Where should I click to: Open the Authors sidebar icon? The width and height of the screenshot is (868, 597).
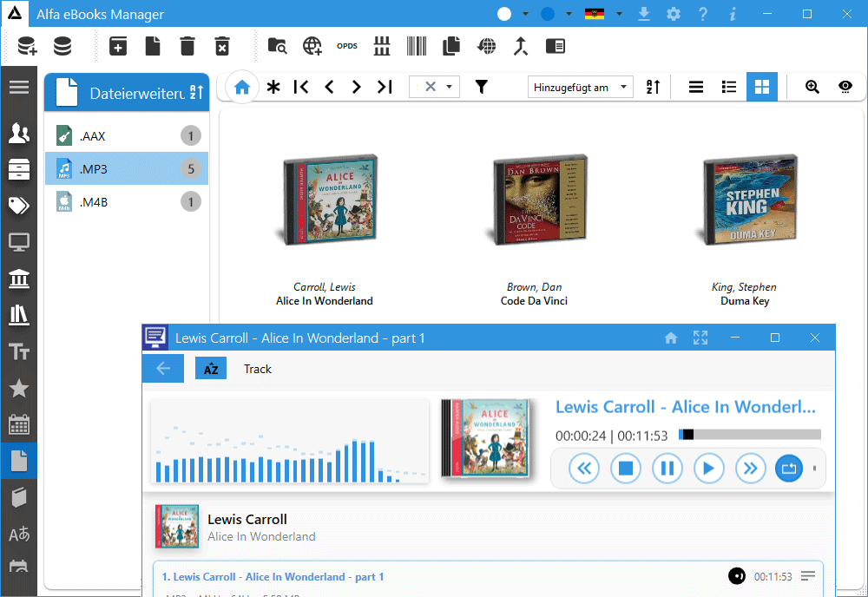click(x=18, y=134)
